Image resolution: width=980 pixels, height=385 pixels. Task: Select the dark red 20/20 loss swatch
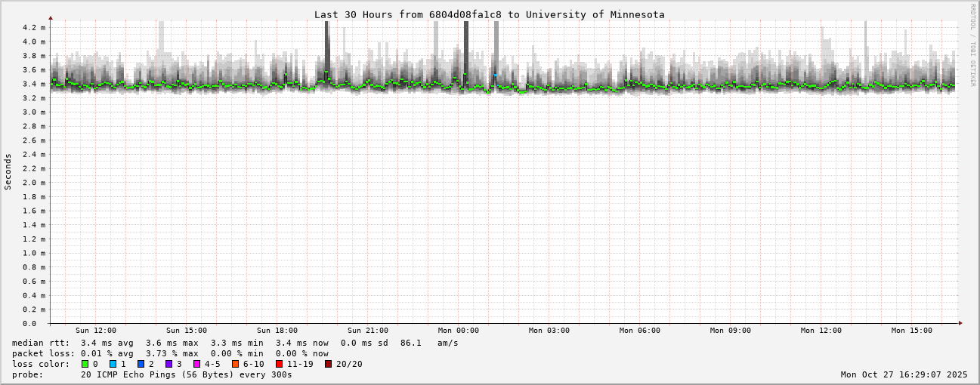(x=329, y=364)
